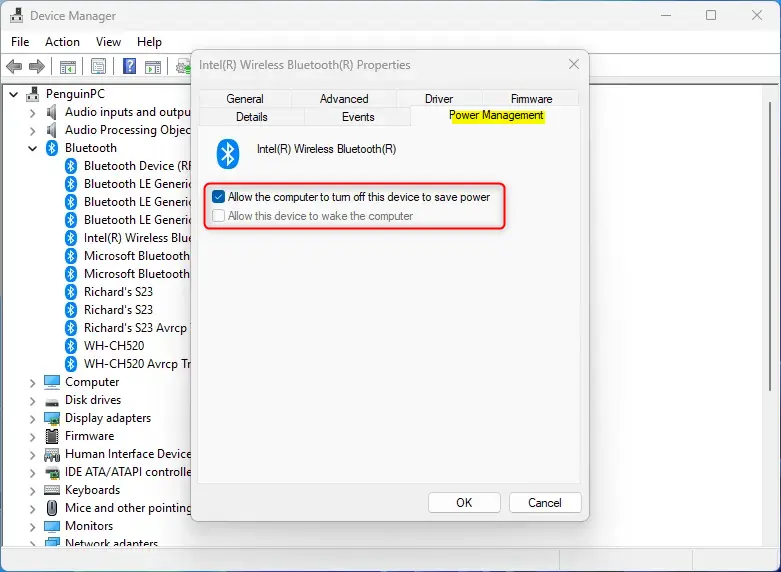Click Show/Hide Console Tree toolbar icon
The width and height of the screenshot is (781, 572).
coord(68,66)
